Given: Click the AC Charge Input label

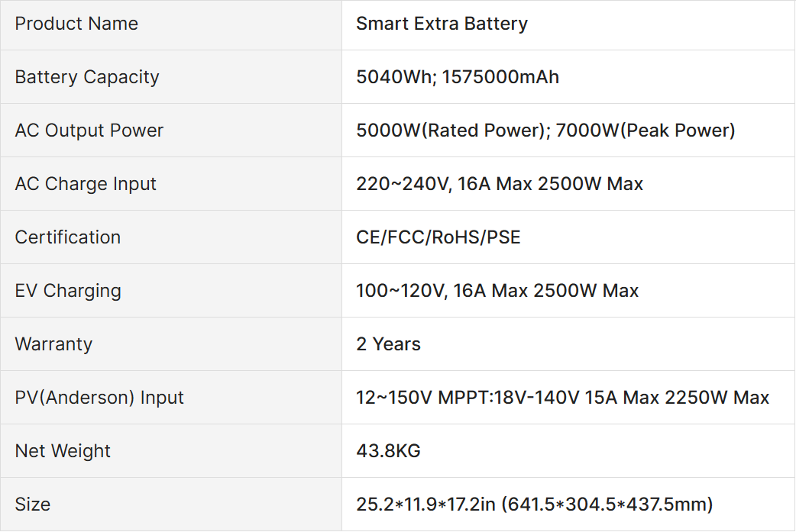Looking at the screenshot, I should pyautogui.click(x=86, y=184).
